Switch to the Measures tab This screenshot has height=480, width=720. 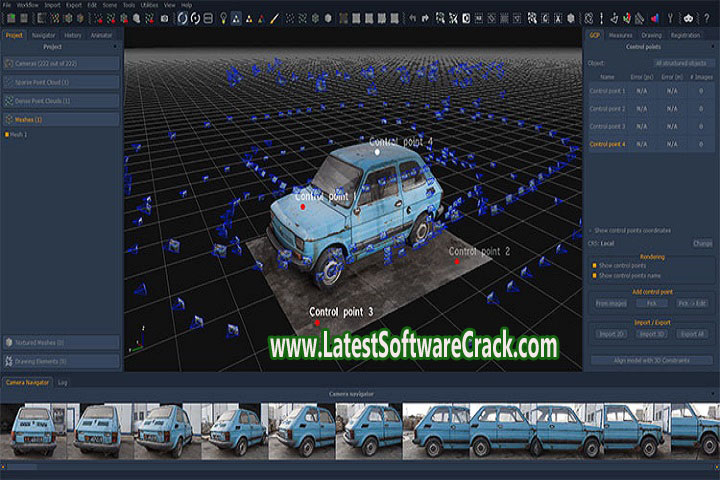(622, 35)
